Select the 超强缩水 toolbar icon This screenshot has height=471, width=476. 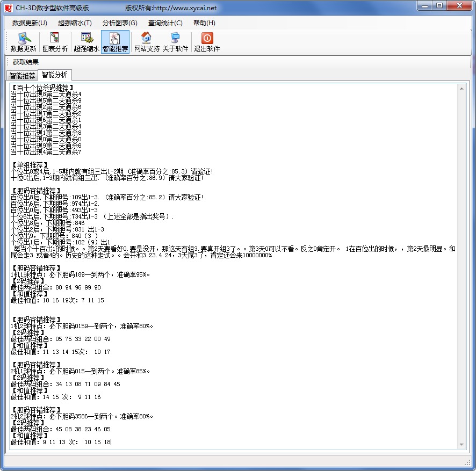tap(86, 42)
